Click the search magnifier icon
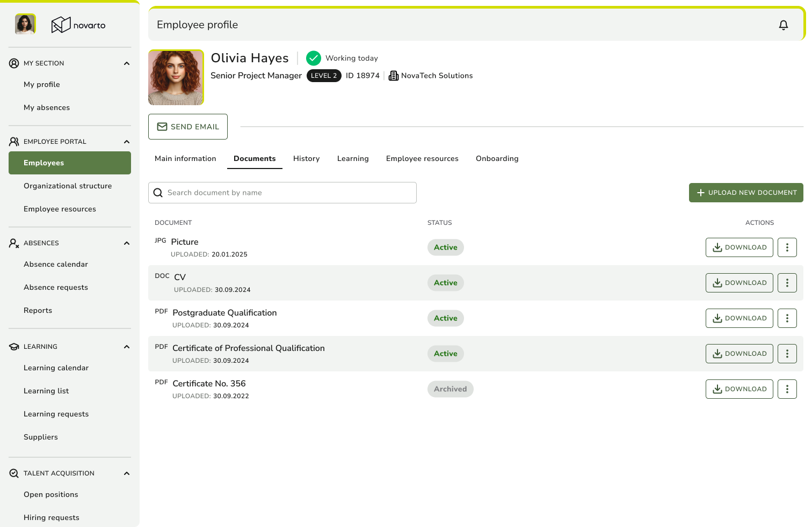The image size is (812, 527). coord(158,193)
